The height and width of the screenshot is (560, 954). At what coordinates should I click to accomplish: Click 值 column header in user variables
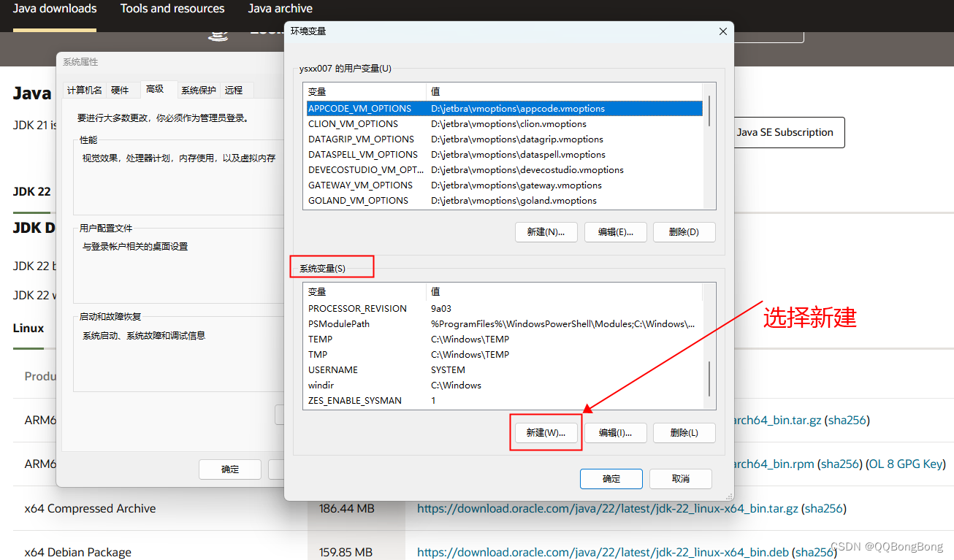coord(565,91)
